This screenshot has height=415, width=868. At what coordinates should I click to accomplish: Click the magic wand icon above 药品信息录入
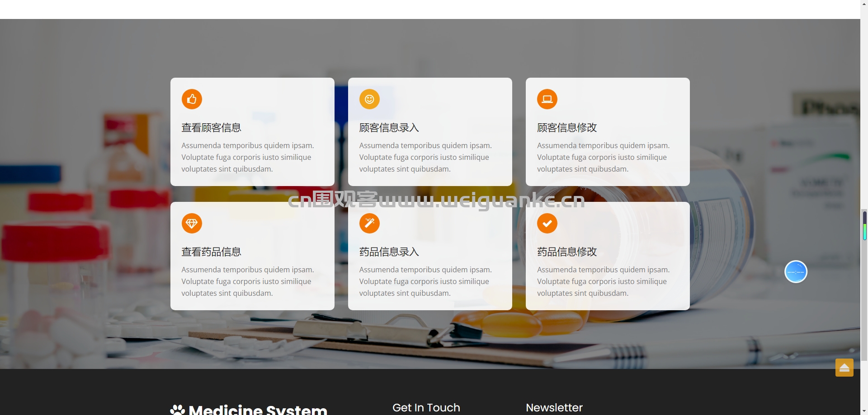click(369, 223)
